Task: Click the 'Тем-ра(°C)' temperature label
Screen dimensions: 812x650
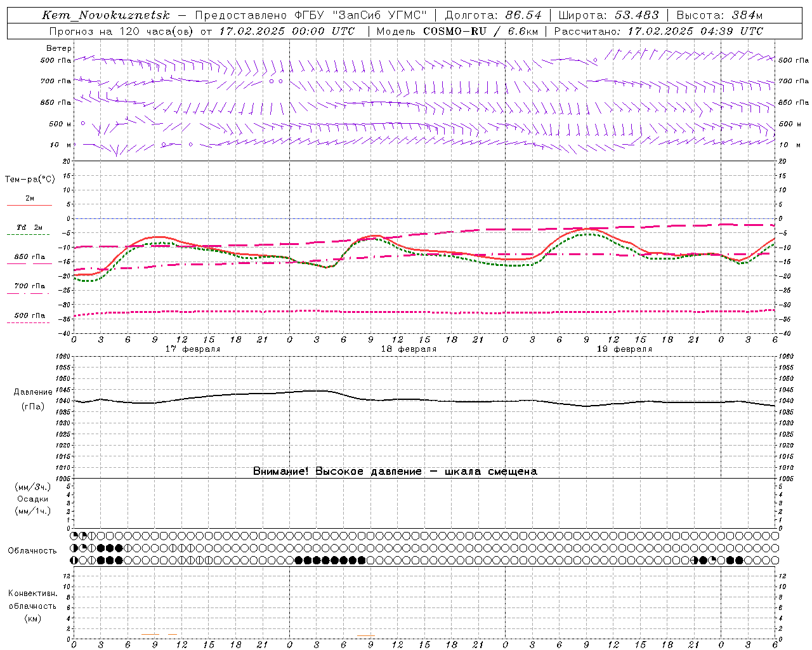Action: tap(30, 180)
